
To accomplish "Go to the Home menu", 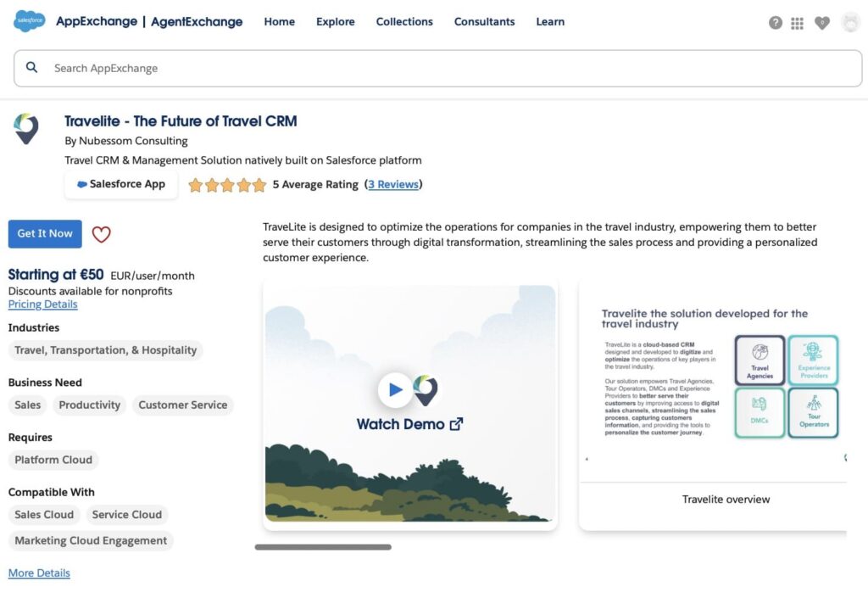I will tap(280, 21).
